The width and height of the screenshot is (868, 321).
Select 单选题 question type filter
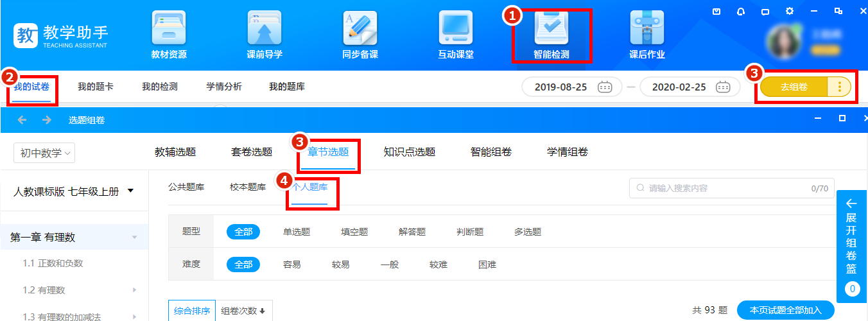[297, 232]
